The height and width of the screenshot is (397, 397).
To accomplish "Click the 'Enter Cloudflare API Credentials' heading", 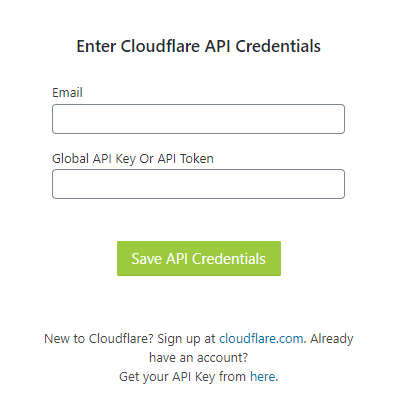I will (x=198, y=46).
